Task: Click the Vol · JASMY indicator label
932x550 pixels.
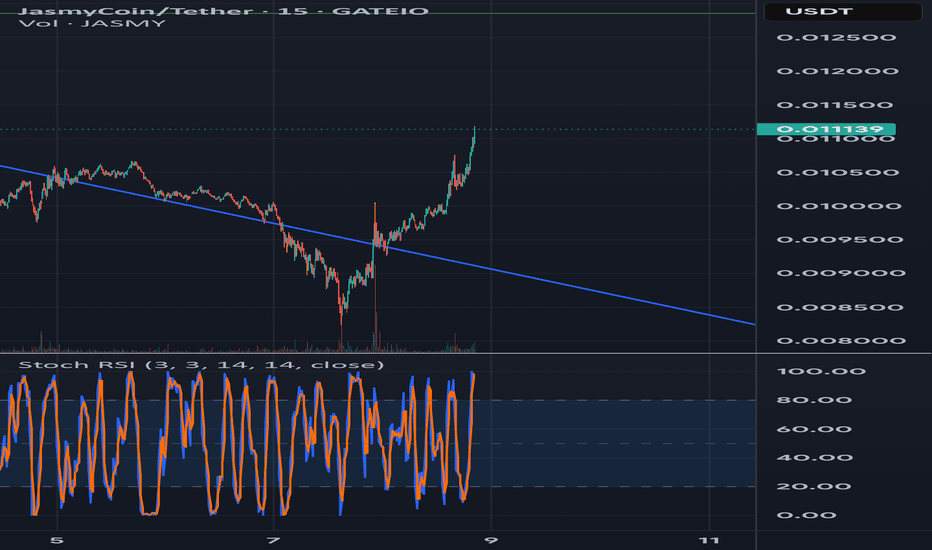Action: [x=92, y=24]
